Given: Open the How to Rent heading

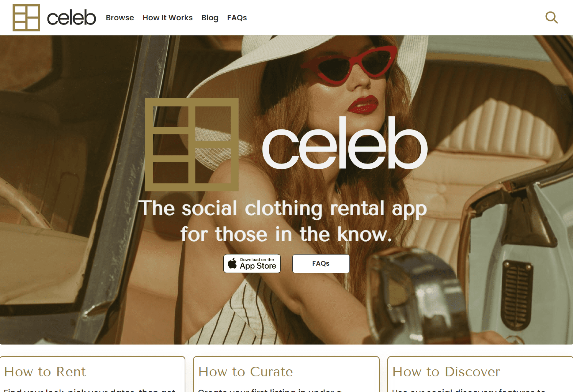Looking at the screenshot, I should 45,372.
